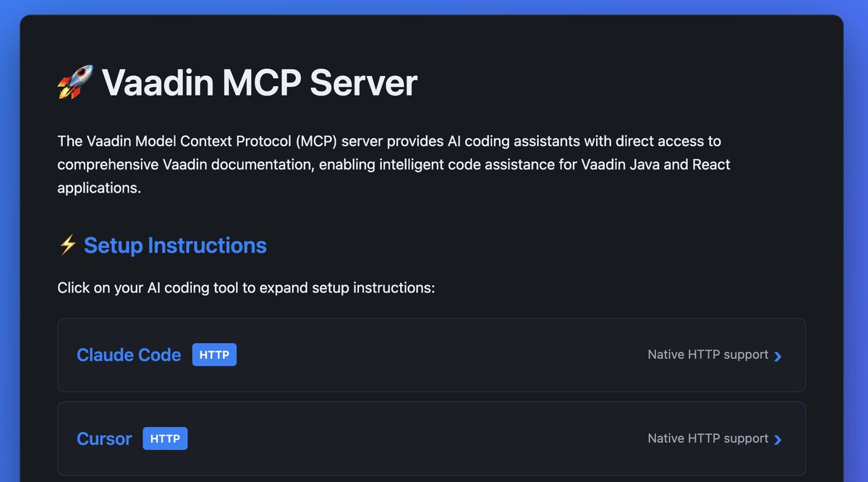Image resolution: width=868 pixels, height=482 pixels.
Task: Click the 'Click on your AI coding tool' text
Action: pos(246,288)
